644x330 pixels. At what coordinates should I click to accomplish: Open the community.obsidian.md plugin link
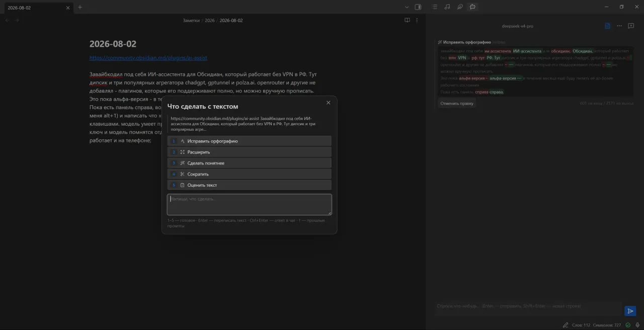148,58
